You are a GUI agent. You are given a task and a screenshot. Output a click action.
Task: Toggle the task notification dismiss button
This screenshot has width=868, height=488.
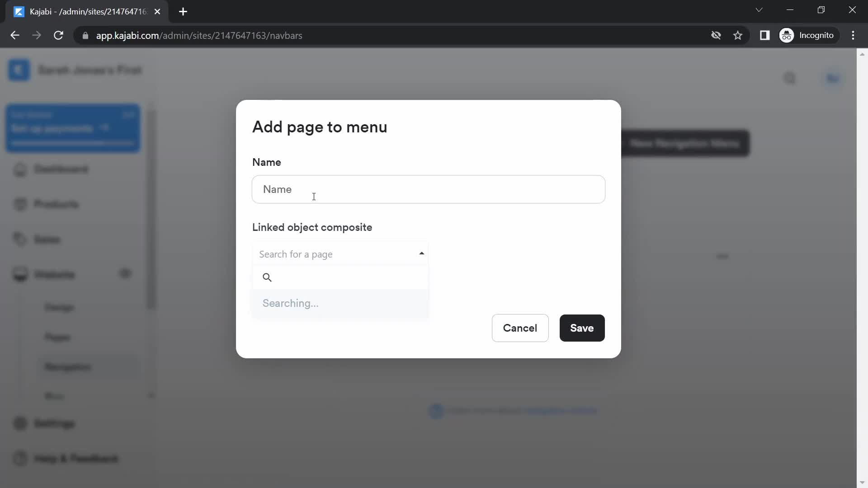(129, 114)
